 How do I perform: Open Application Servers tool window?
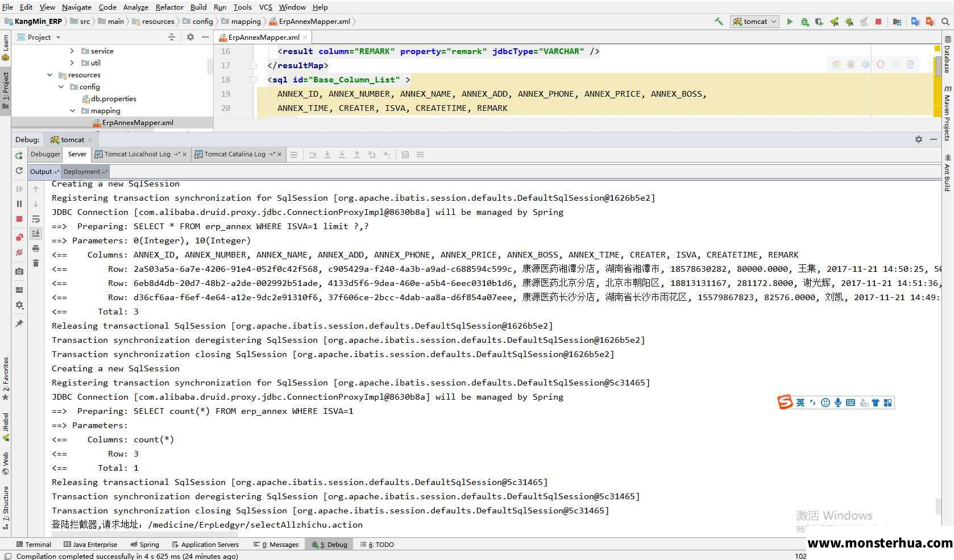click(x=205, y=544)
